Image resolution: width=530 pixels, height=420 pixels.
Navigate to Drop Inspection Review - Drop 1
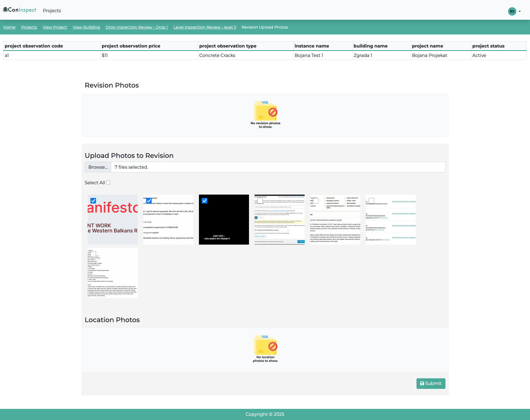click(x=137, y=27)
